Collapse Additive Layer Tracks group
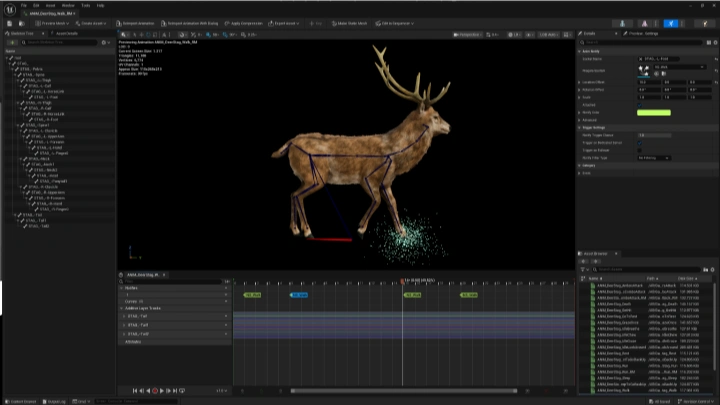The width and height of the screenshot is (720, 405). pos(122,308)
